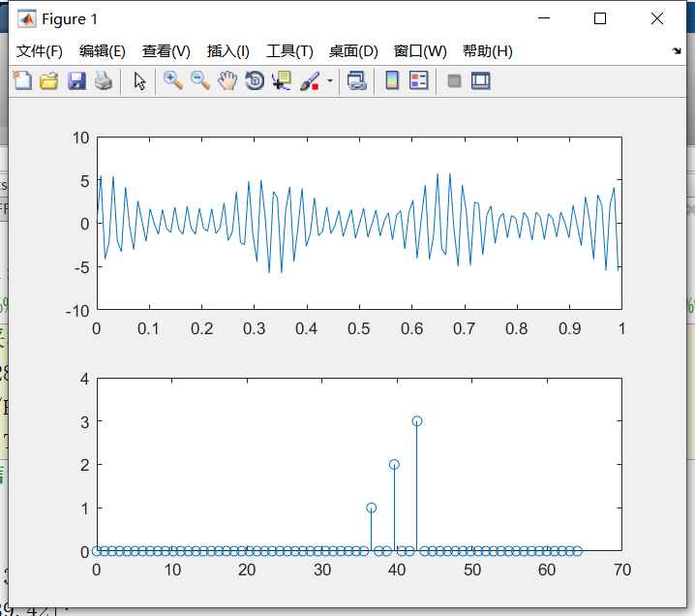Activate the Zoom In magnifier tool
Viewport: 695px width, 616px height.
(x=173, y=81)
